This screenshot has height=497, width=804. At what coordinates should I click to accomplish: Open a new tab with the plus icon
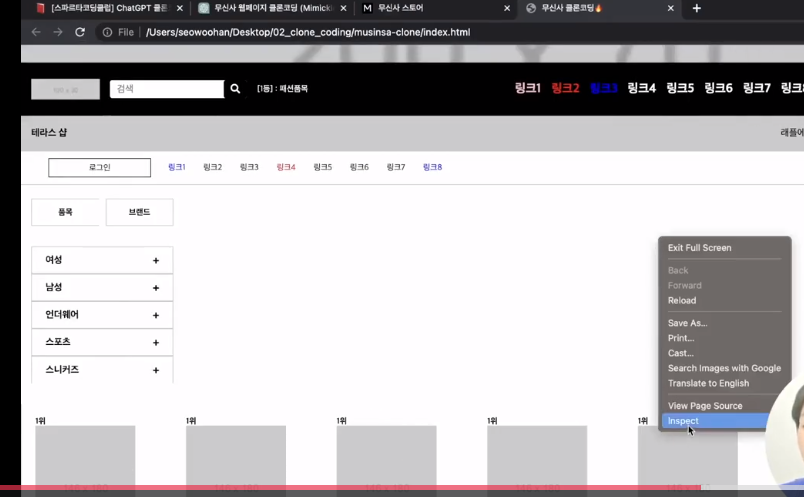pos(696,8)
